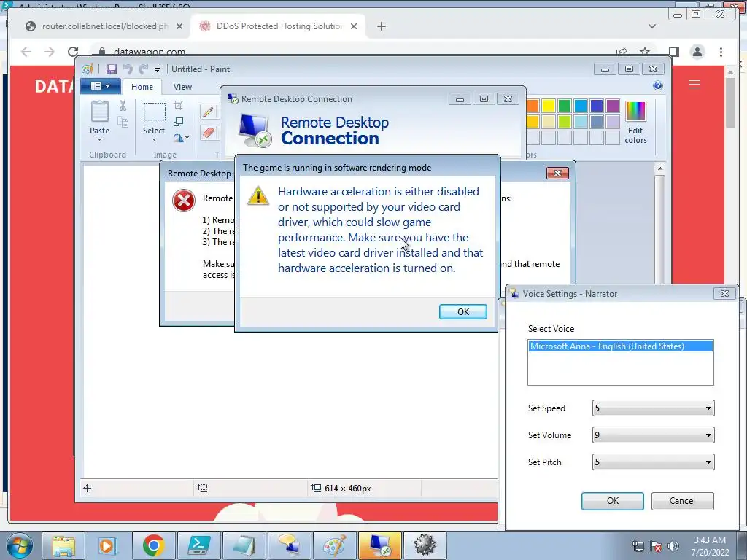Click the Resize icon in Paint

(x=179, y=122)
